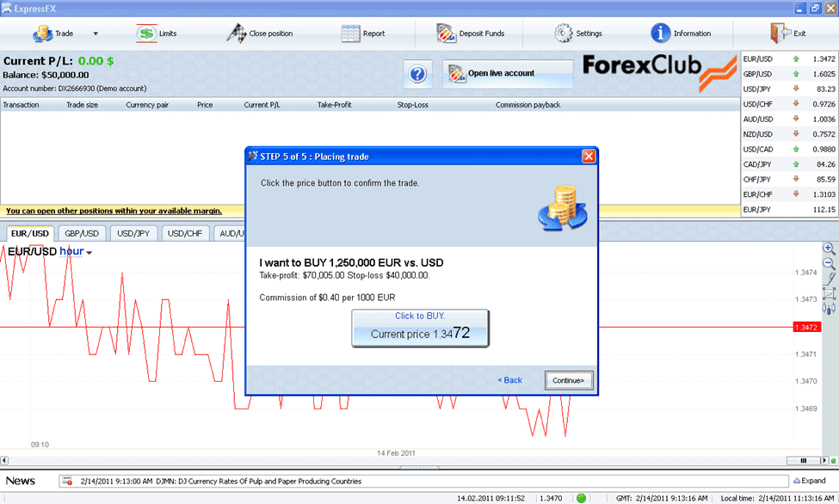The image size is (839, 504).
Task: Click the 'open other positions' margin notice link
Action: click(114, 211)
